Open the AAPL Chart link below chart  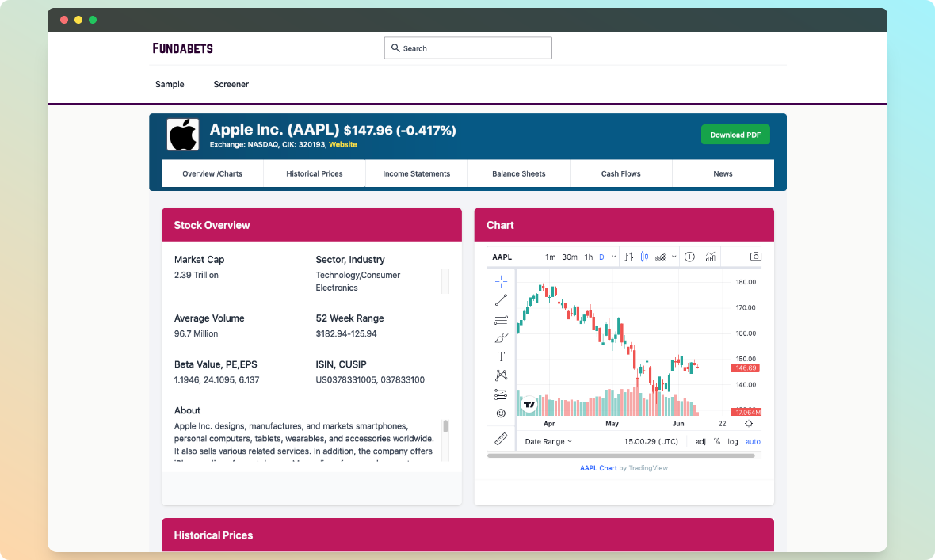598,468
